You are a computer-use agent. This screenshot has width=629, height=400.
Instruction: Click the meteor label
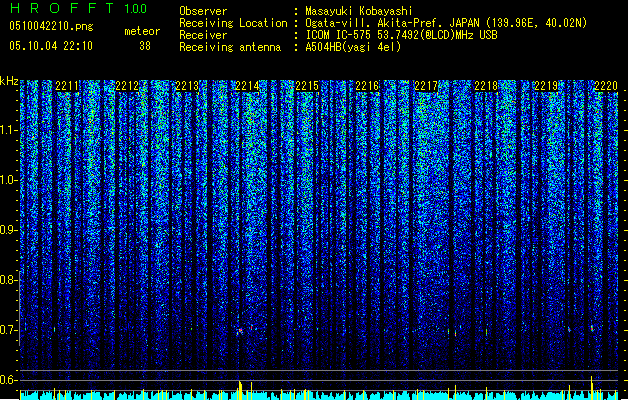[x=142, y=31]
